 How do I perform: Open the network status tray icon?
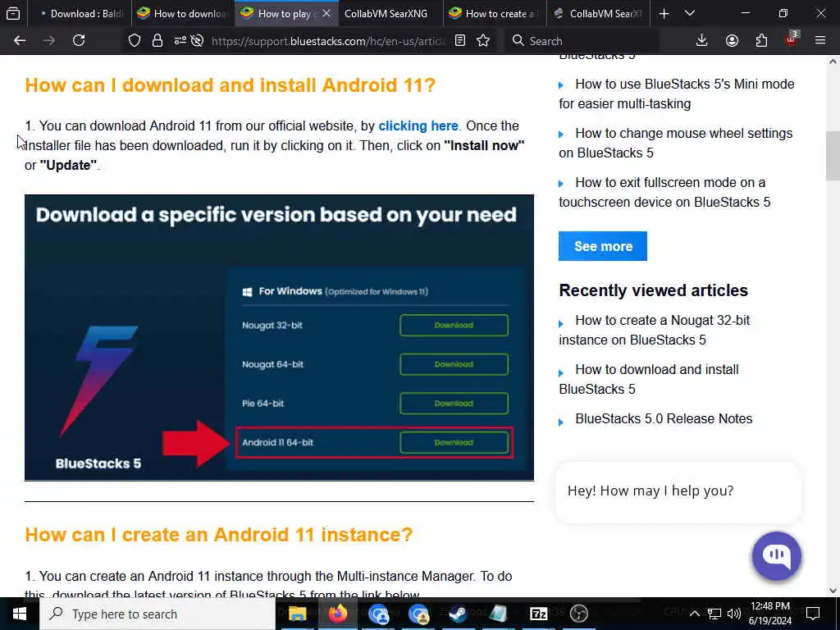coord(714,614)
